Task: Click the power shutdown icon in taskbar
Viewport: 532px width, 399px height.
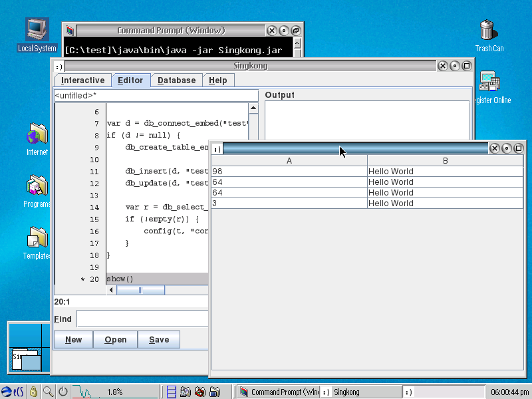Action: click(x=63, y=392)
